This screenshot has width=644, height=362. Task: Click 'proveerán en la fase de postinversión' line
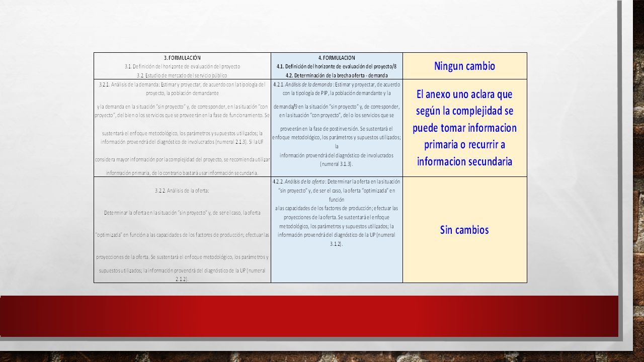pyautogui.click(x=337, y=128)
